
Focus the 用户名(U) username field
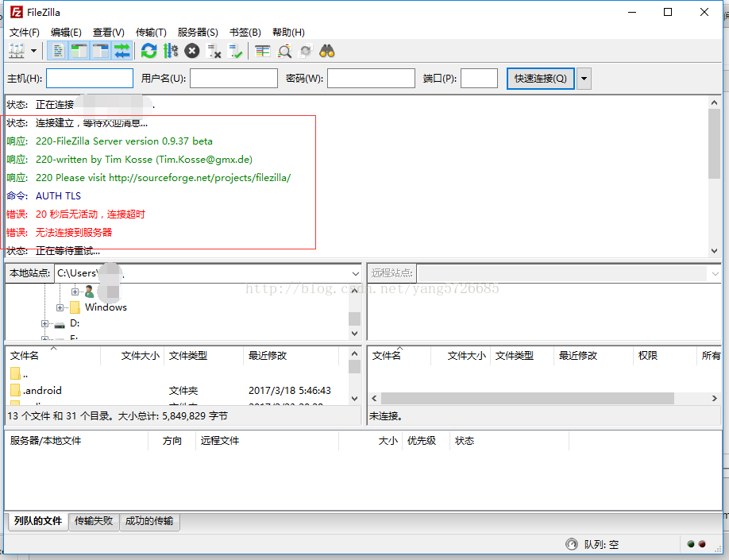[233, 78]
